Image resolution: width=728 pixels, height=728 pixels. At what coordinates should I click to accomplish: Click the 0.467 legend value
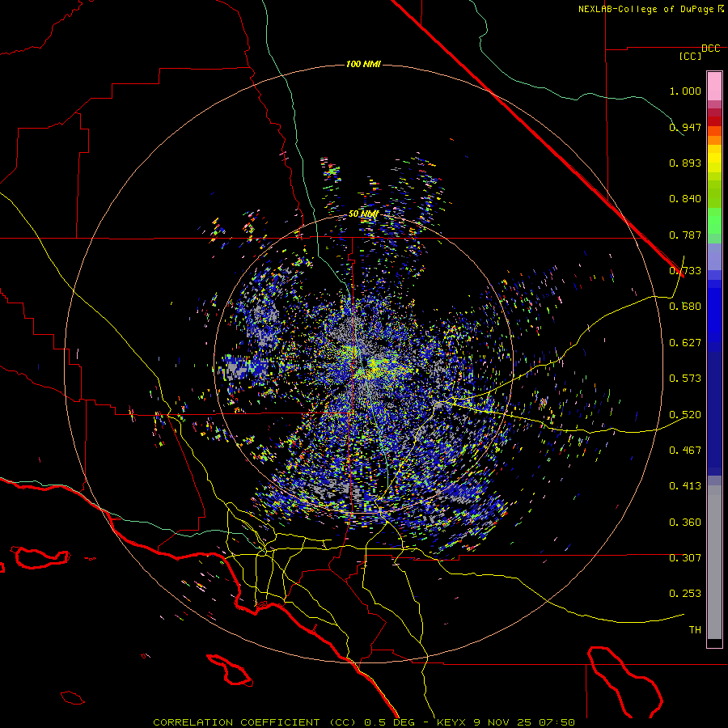tap(685, 451)
